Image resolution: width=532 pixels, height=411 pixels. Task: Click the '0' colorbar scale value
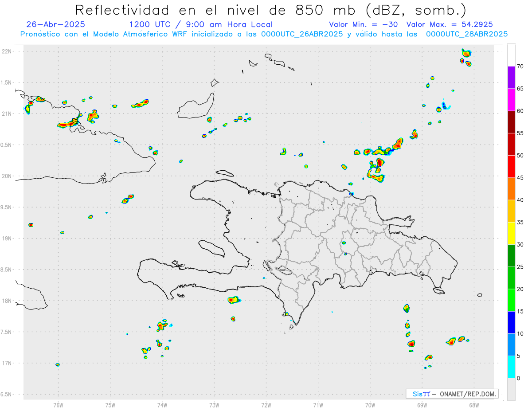click(x=519, y=378)
